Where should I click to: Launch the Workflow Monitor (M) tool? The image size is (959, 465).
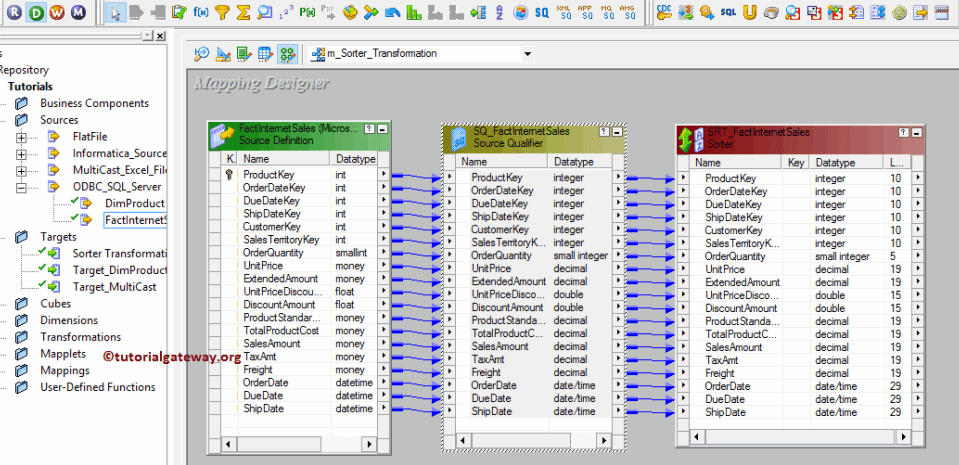pos(78,12)
